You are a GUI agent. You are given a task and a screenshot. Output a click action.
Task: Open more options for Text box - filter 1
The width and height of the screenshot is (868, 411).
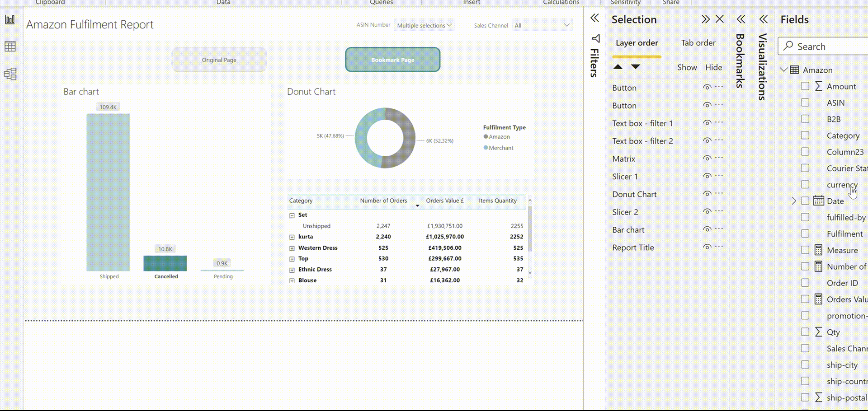pyautogui.click(x=719, y=122)
